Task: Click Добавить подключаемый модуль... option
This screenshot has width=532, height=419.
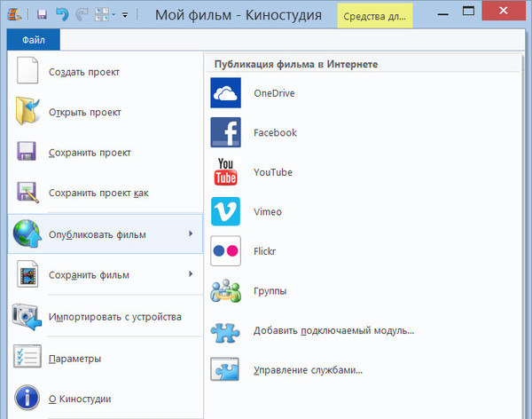Action: tap(333, 331)
